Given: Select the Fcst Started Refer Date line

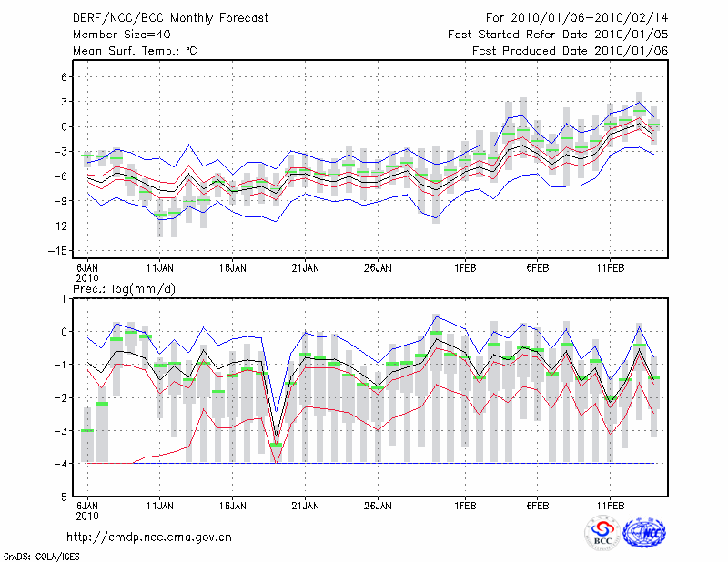Looking at the screenshot, I should [x=558, y=35].
